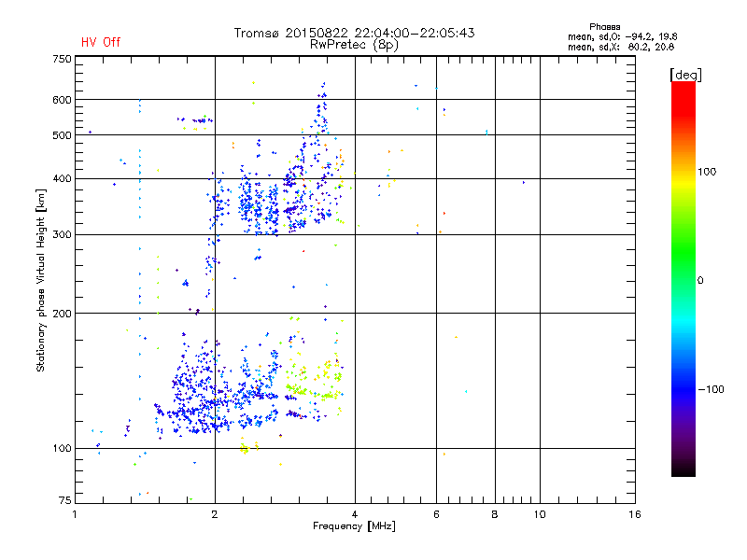Click the phase colorbar gradient
747x560 pixels.
684,279
